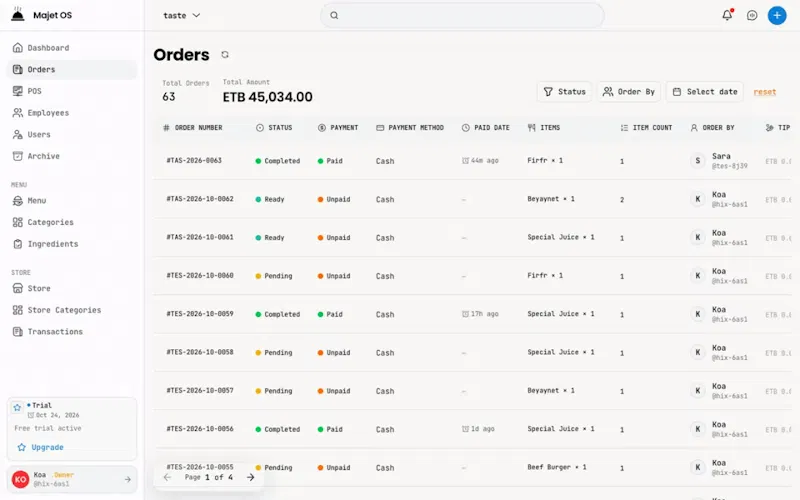The height and width of the screenshot is (500, 800).
Task: Click the Categories grid icon
Action: click(x=18, y=222)
